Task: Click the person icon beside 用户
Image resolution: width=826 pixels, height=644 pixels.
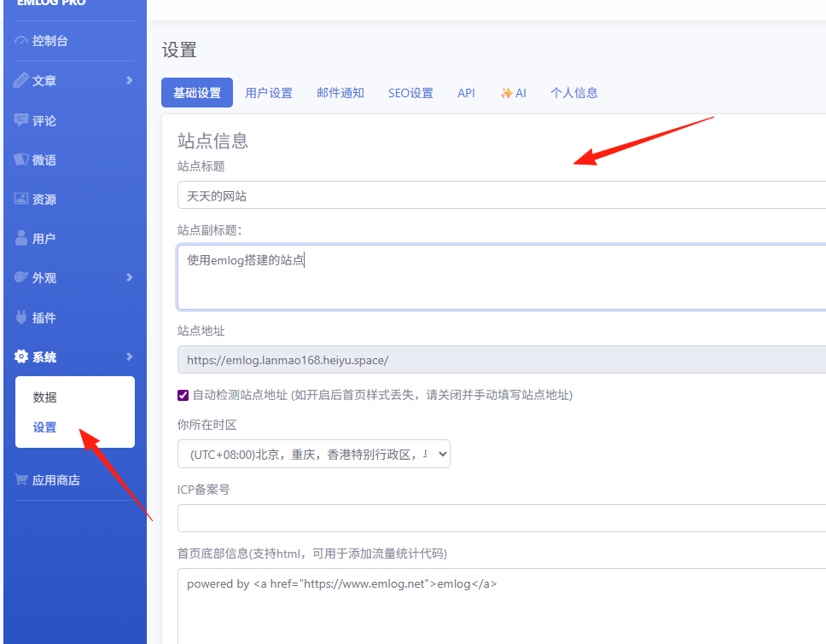Action: tap(21, 238)
